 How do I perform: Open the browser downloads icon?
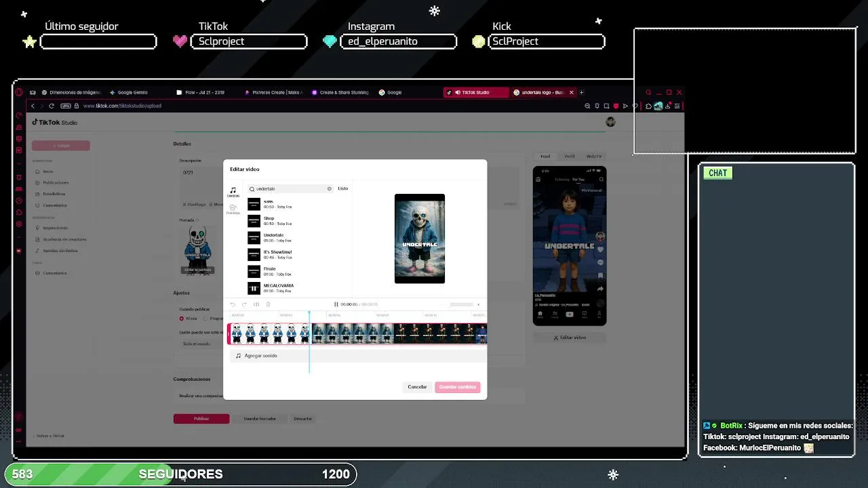coord(667,106)
